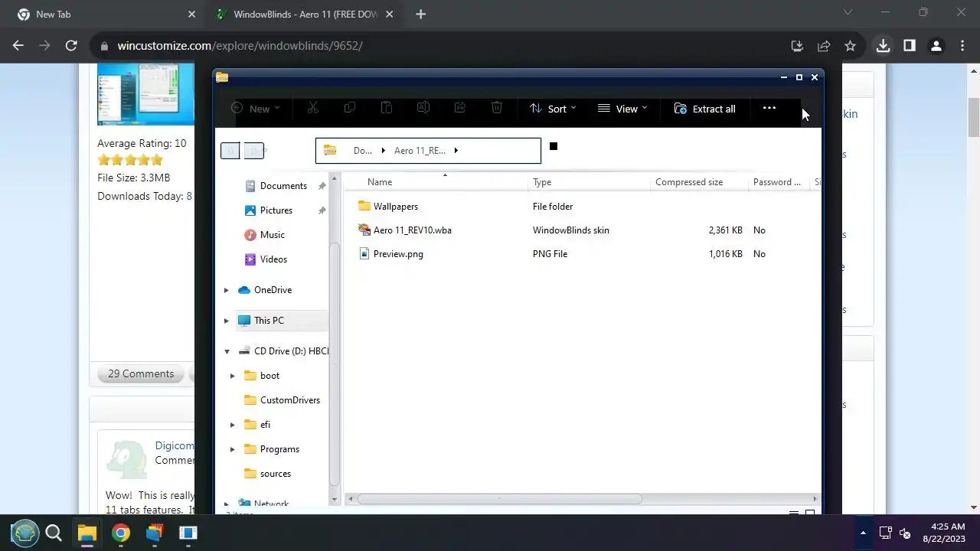Click the Do... breadcrumb segment

click(362, 151)
